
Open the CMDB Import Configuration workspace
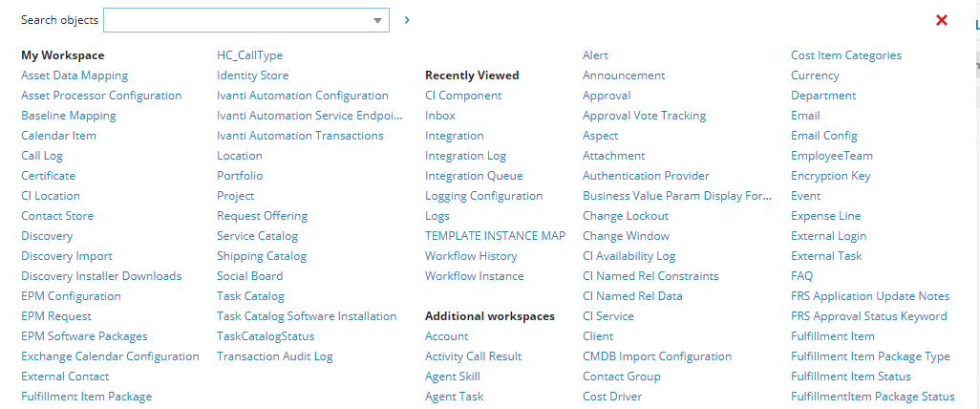pos(657,356)
